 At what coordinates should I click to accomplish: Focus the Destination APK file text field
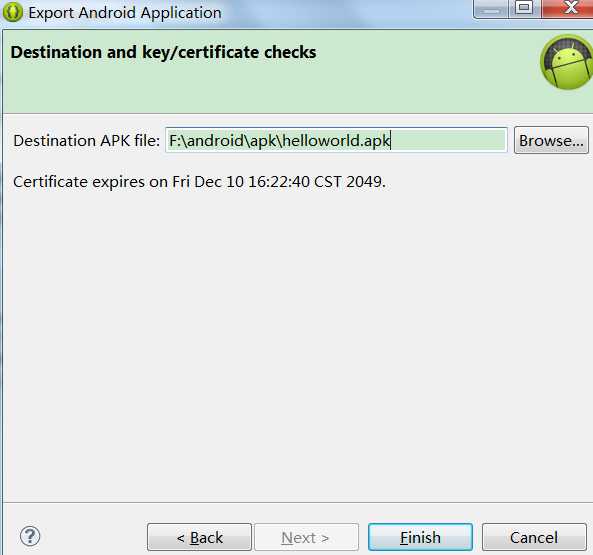click(x=336, y=140)
